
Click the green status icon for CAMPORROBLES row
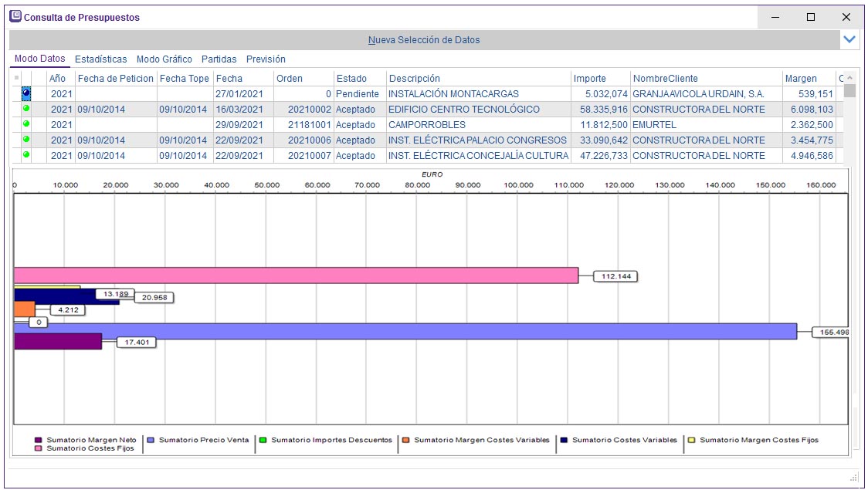click(x=25, y=124)
